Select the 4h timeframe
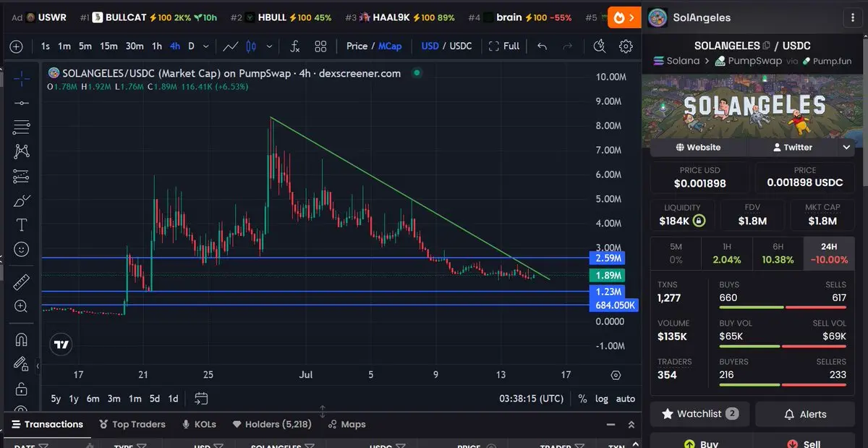Image resolution: width=868 pixels, height=448 pixels. coord(175,46)
